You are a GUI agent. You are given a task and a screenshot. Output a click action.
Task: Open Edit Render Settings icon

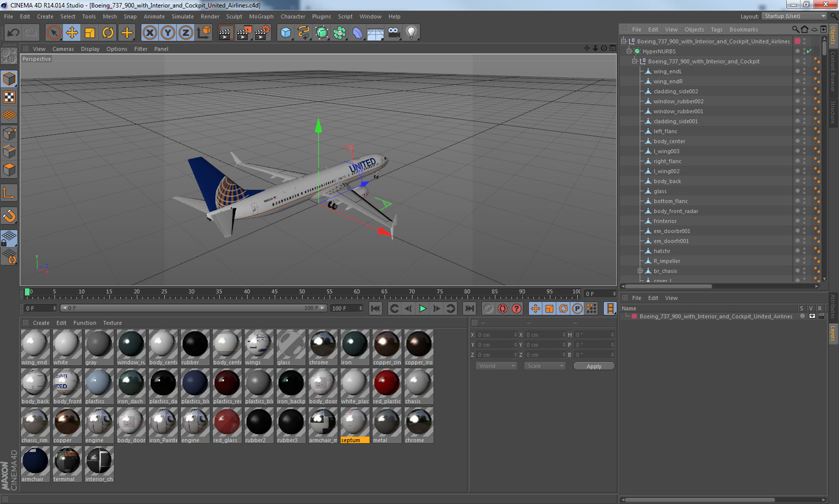click(262, 33)
